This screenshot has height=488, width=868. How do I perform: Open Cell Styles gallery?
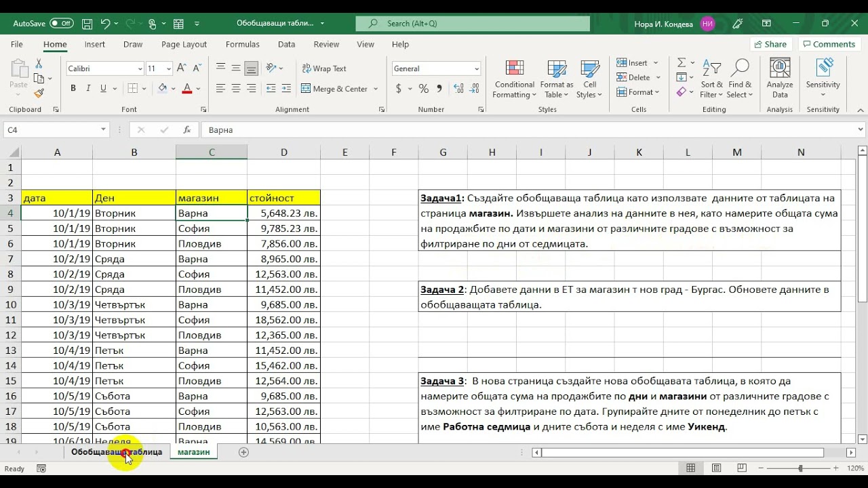[590, 79]
